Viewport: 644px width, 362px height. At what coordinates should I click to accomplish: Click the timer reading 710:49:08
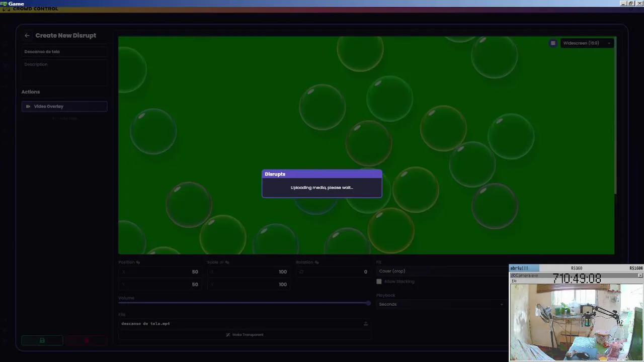pyautogui.click(x=577, y=278)
